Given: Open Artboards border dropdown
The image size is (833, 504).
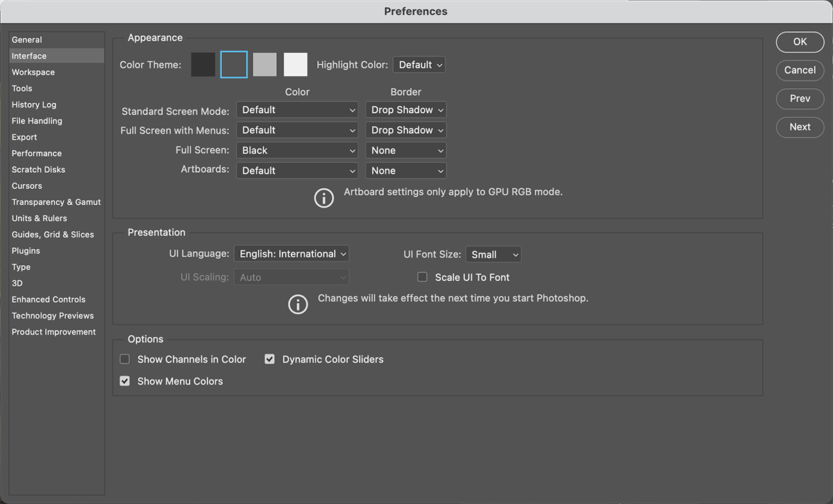Looking at the screenshot, I should coord(406,170).
